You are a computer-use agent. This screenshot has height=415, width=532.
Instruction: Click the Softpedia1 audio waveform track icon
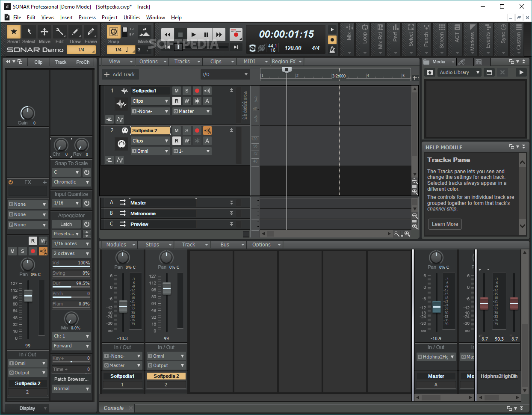click(122, 104)
